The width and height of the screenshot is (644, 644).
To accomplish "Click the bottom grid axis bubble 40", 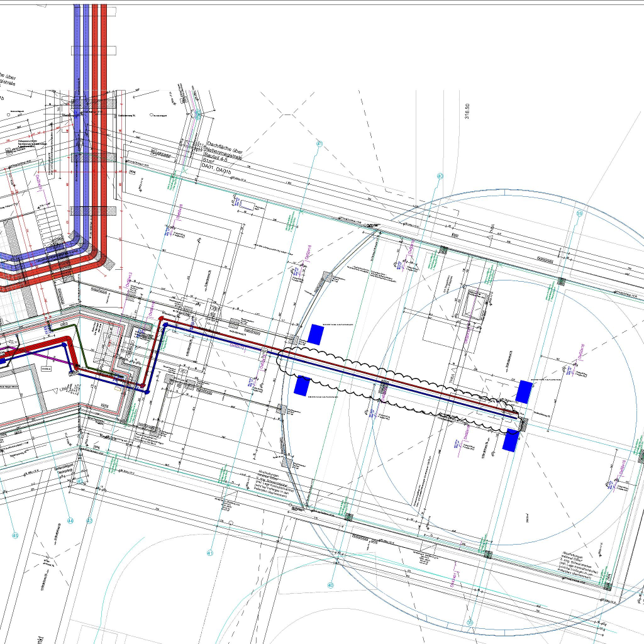I will coord(330,585).
